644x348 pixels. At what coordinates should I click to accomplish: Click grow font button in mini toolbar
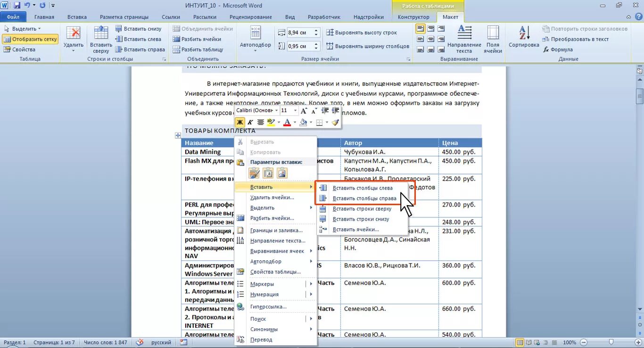pos(304,110)
